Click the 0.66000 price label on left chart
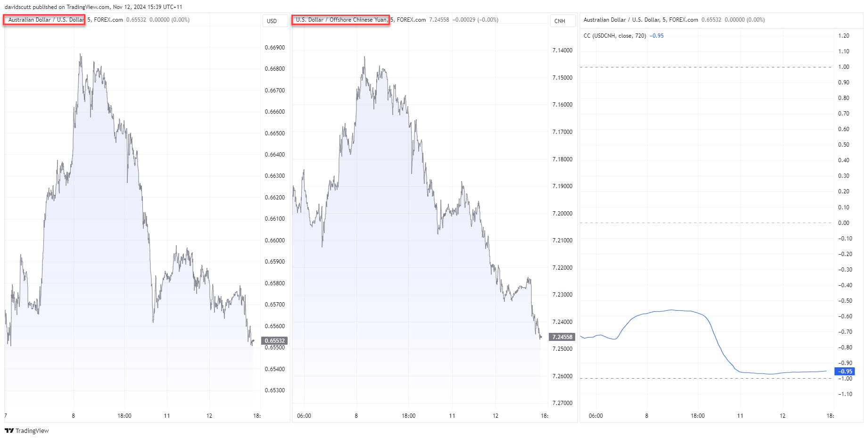The image size is (868, 439). point(274,240)
